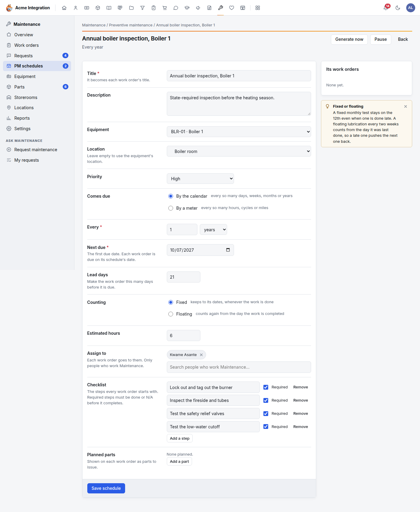Open the cube icon in top bar
420x512 pixels.
(98, 8)
